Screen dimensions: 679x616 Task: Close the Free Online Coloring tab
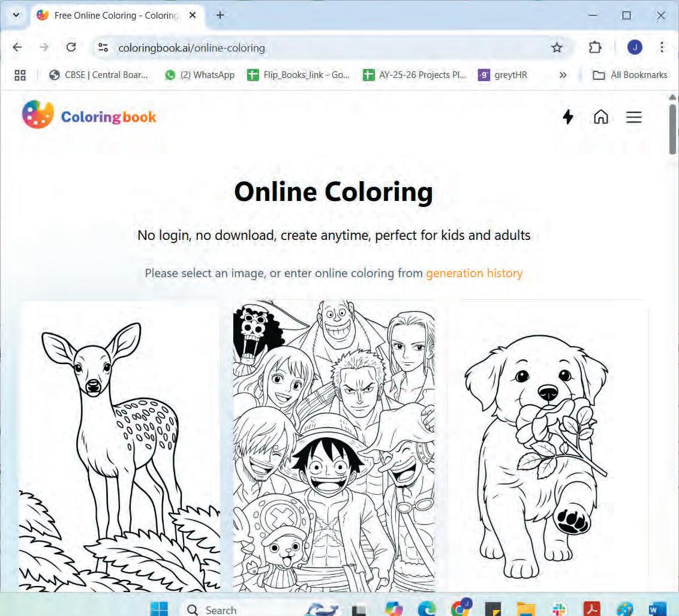[193, 15]
